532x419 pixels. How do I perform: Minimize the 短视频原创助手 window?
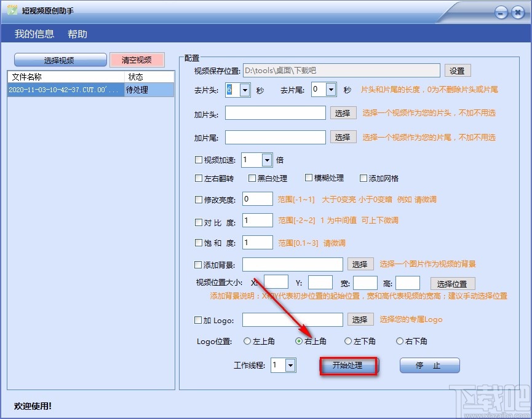501,13
